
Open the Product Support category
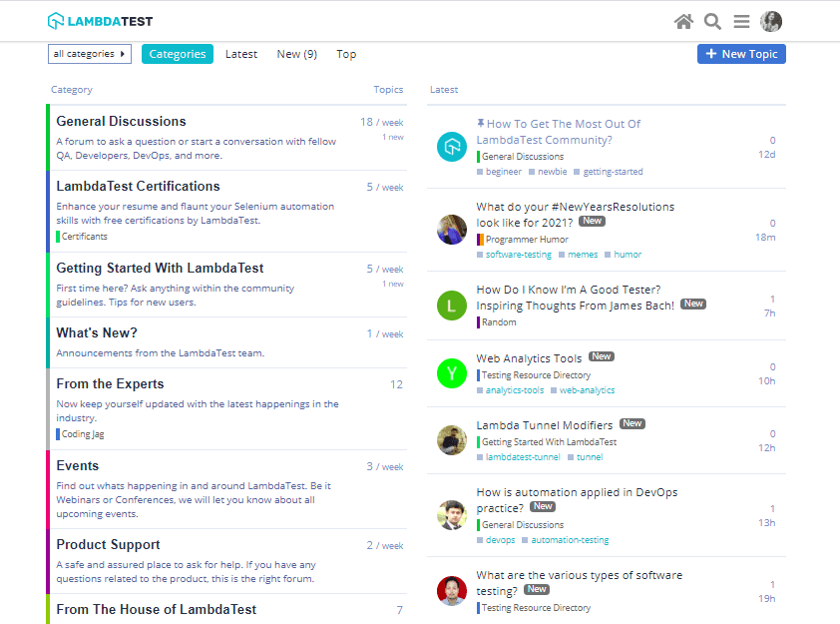(x=108, y=545)
